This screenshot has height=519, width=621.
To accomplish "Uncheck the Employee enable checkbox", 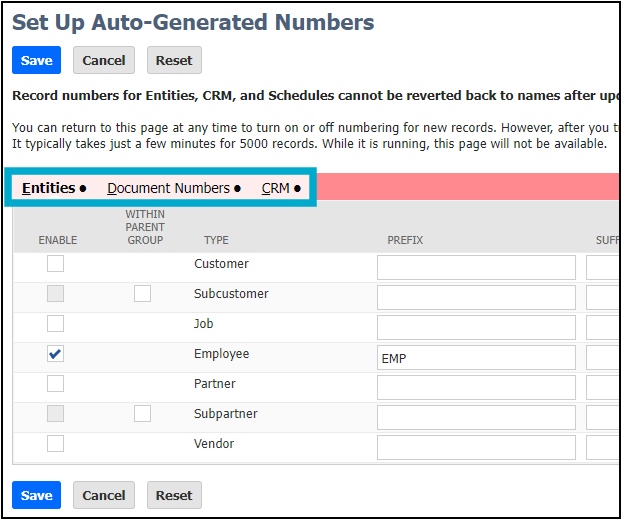I will 56,354.
